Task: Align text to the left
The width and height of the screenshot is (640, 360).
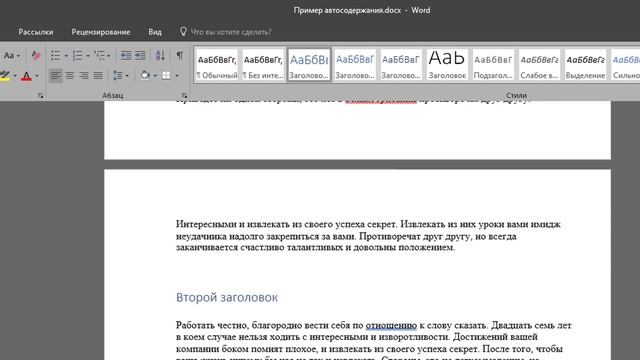Action: pyautogui.click(x=56, y=76)
